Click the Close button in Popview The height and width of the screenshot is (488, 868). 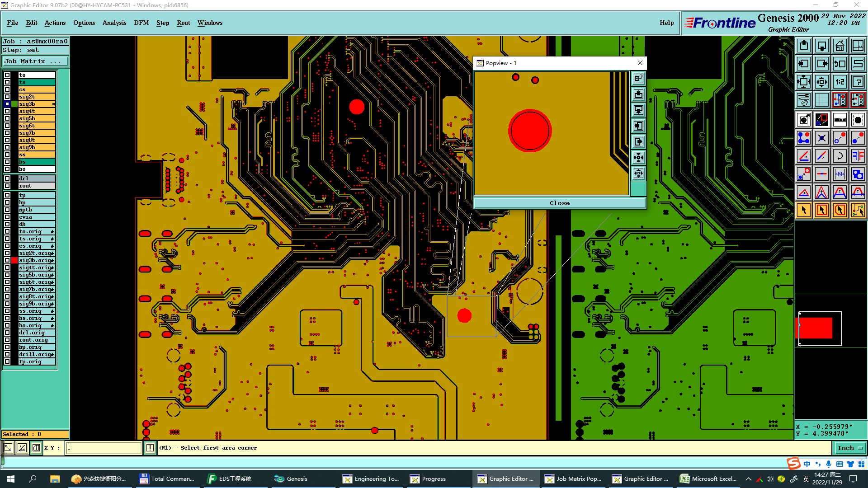[x=559, y=203]
